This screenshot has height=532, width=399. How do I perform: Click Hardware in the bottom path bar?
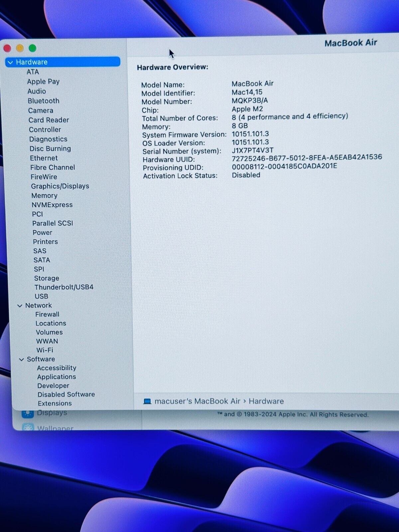(x=266, y=401)
